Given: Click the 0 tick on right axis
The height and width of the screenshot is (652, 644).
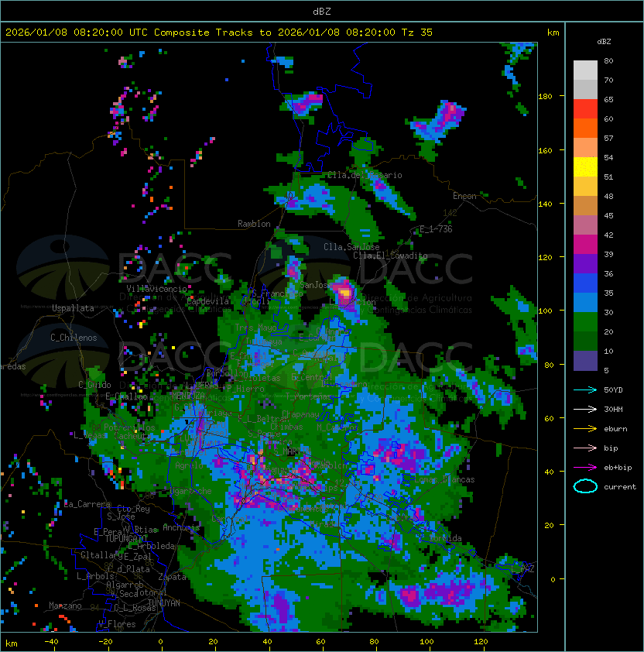Looking at the screenshot, I should [553, 579].
